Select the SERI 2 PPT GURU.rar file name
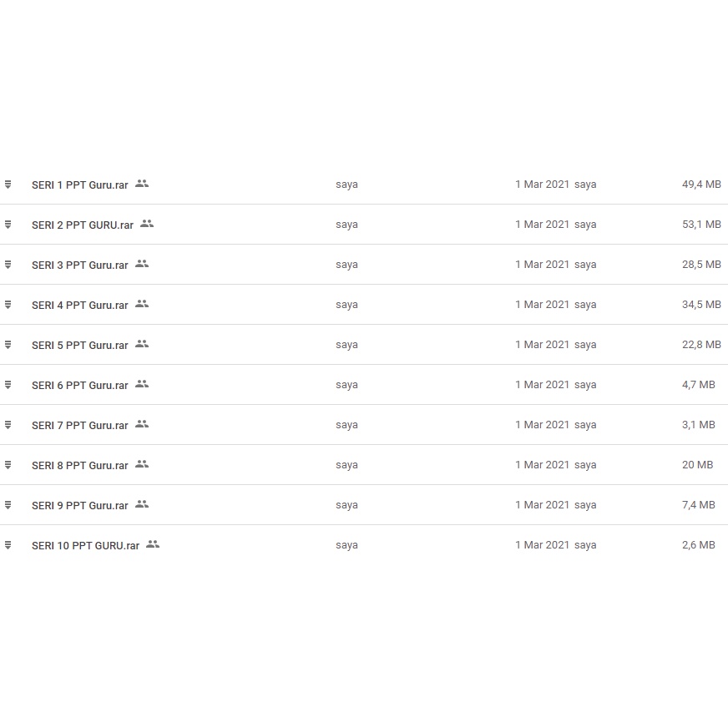 [x=83, y=225]
